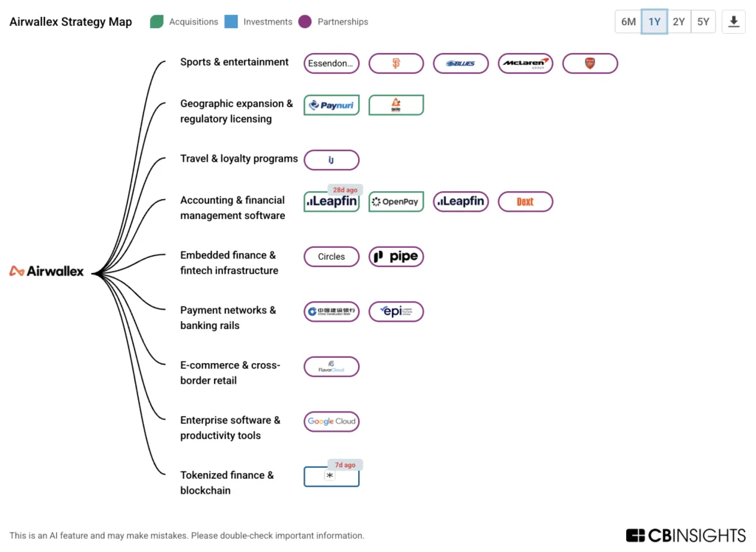
Task: Open the 7d ago blockchain investment box
Action: pos(331,476)
